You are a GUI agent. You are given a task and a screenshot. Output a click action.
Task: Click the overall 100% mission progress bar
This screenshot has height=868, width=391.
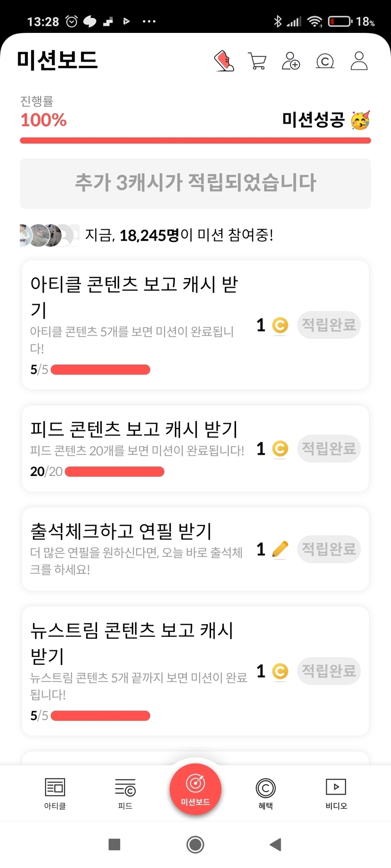[195, 140]
